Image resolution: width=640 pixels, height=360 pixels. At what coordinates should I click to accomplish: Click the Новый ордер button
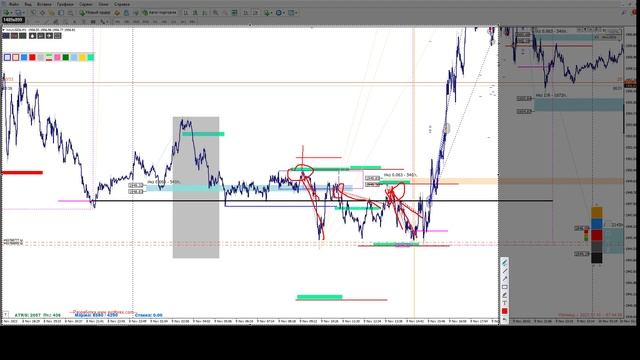pos(95,13)
